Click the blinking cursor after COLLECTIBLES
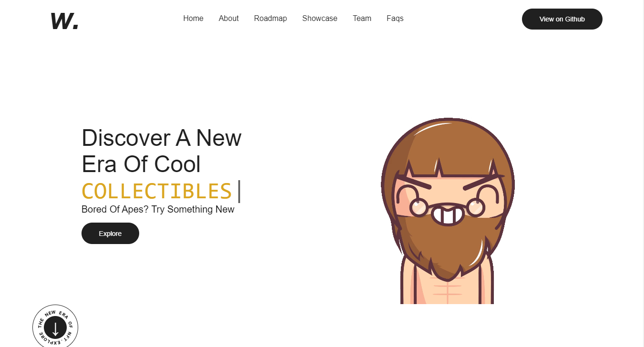The image size is (644, 347). tap(239, 191)
